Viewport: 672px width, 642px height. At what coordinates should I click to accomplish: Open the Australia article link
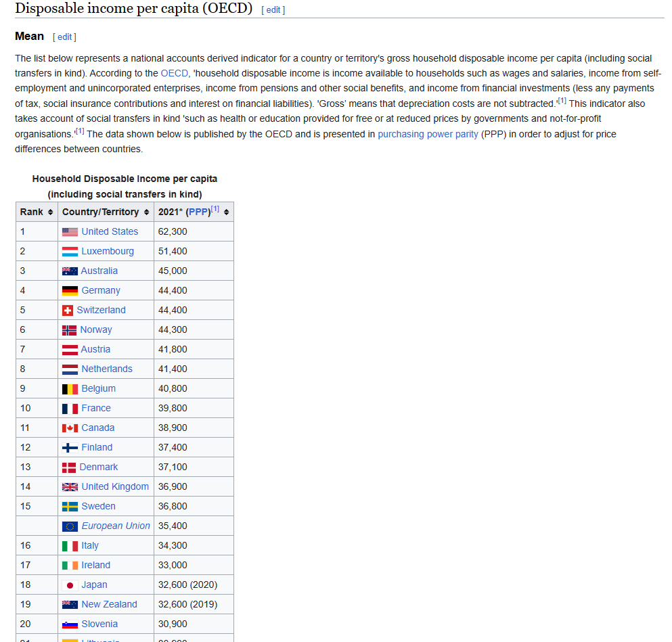99,271
